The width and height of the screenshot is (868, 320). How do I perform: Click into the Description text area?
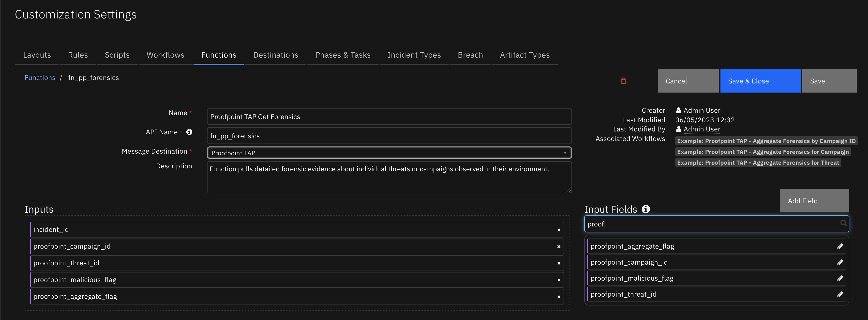pos(389,177)
